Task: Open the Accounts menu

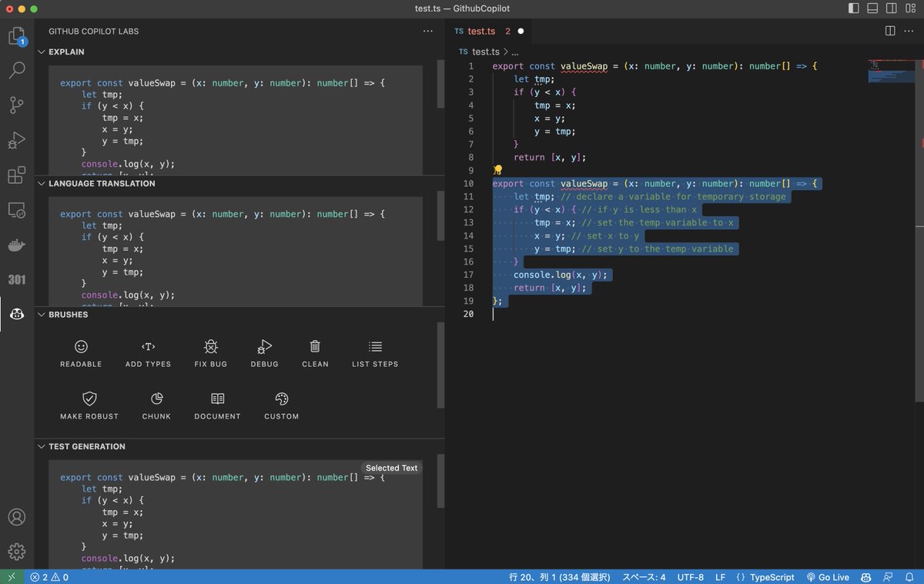Action: [17, 517]
